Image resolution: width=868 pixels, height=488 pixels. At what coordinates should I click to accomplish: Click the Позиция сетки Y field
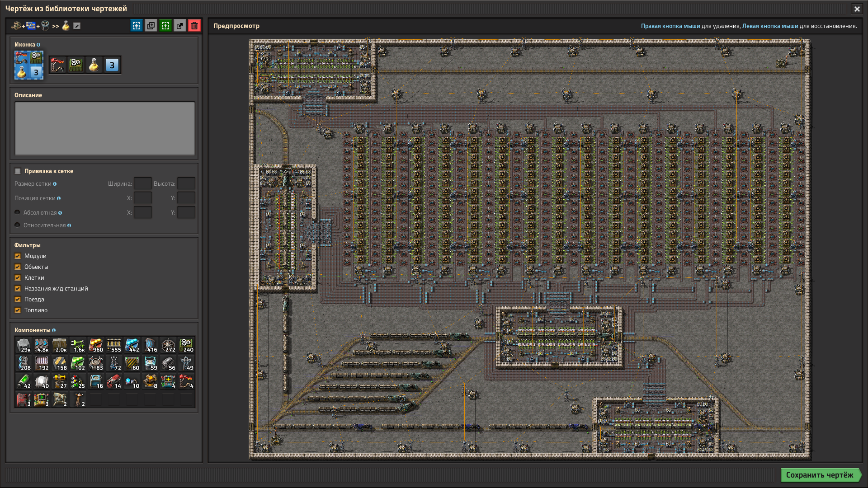tap(186, 198)
